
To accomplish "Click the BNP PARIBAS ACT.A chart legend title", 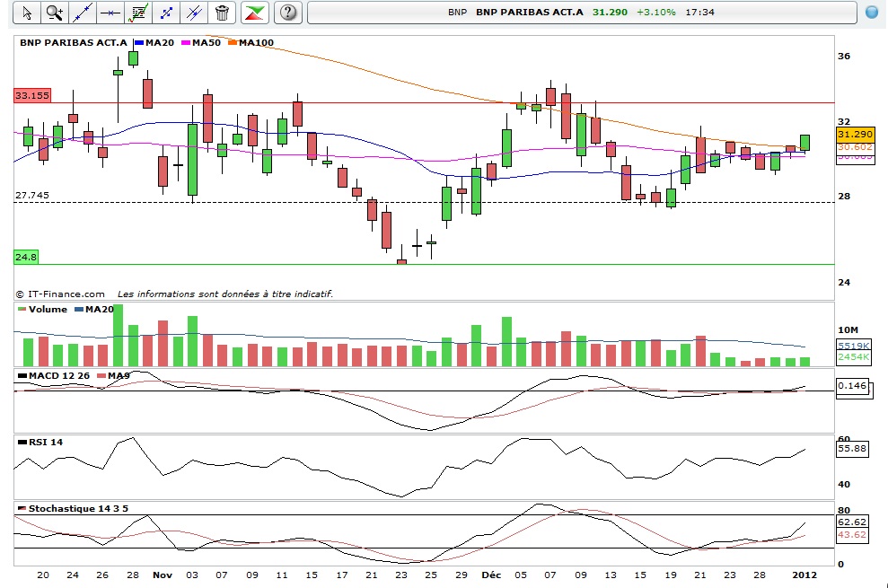I will point(74,42).
